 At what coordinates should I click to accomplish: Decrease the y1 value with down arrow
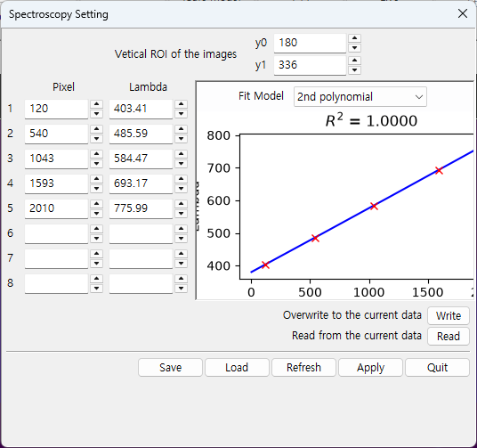tap(354, 70)
